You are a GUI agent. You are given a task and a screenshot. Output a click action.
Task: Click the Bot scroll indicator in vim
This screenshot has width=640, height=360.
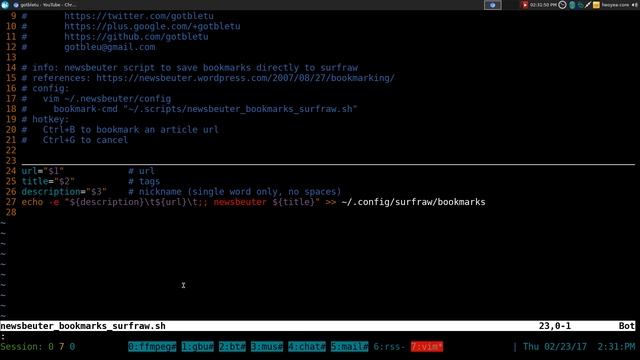click(x=627, y=326)
